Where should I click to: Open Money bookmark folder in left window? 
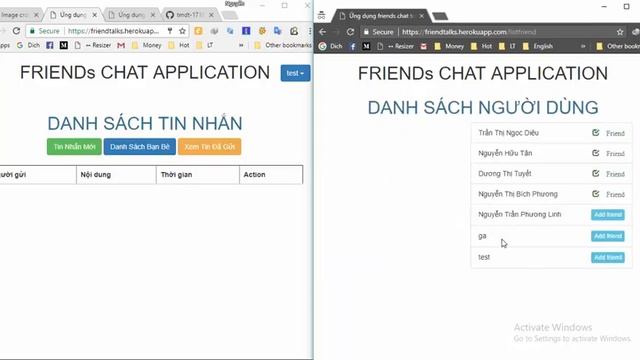point(147,45)
